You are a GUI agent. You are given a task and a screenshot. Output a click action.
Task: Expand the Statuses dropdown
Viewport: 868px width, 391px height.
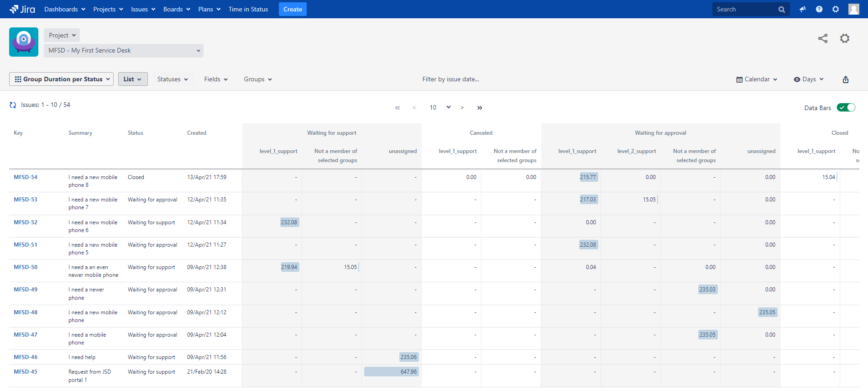point(173,79)
